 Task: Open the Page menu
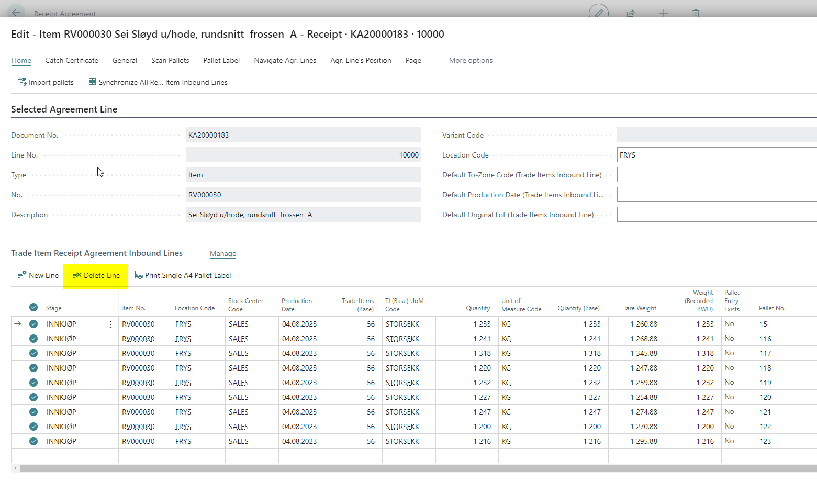click(413, 60)
